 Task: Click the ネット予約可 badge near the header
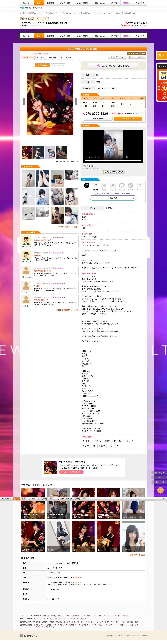[x=41, y=19]
